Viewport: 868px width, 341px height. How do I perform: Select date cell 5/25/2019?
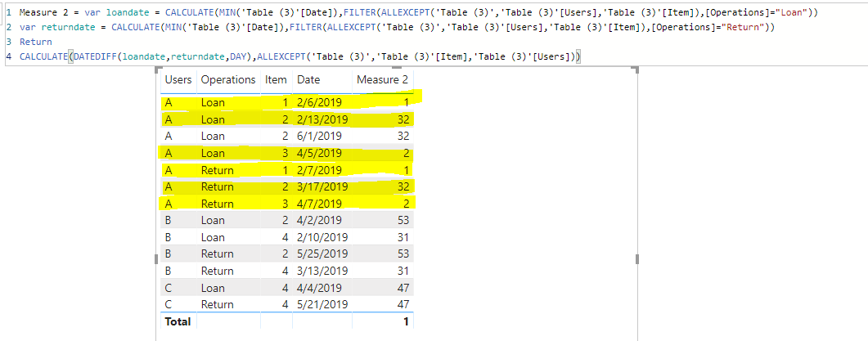click(x=322, y=254)
